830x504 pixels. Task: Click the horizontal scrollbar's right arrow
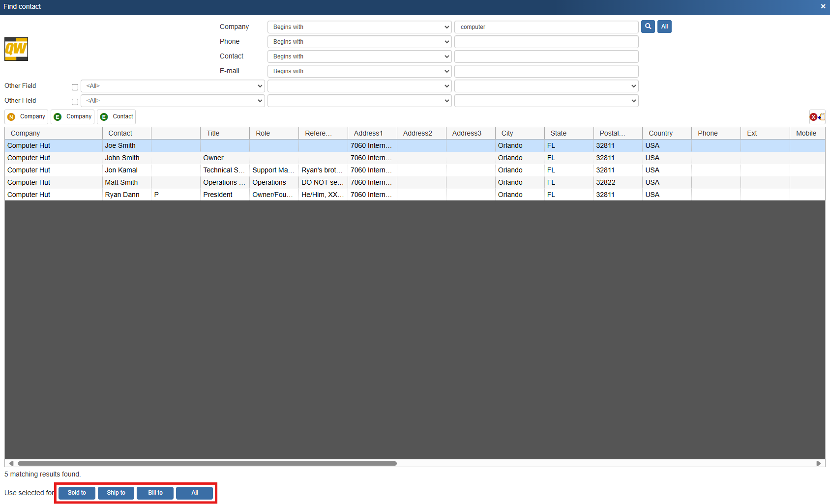(819, 463)
